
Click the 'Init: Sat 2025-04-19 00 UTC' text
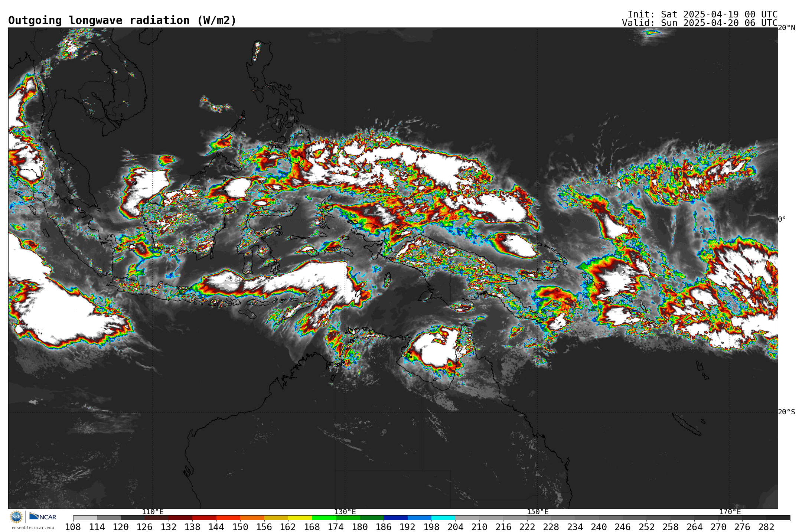pos(702,14)
